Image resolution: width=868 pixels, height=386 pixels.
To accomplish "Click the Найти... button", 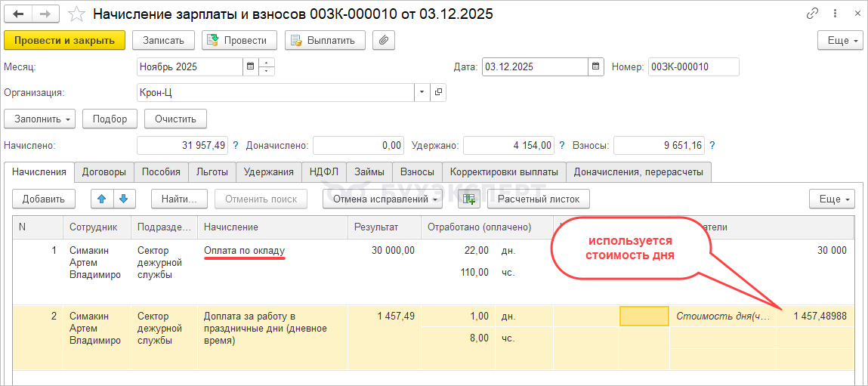I will [x=180, y=199].
